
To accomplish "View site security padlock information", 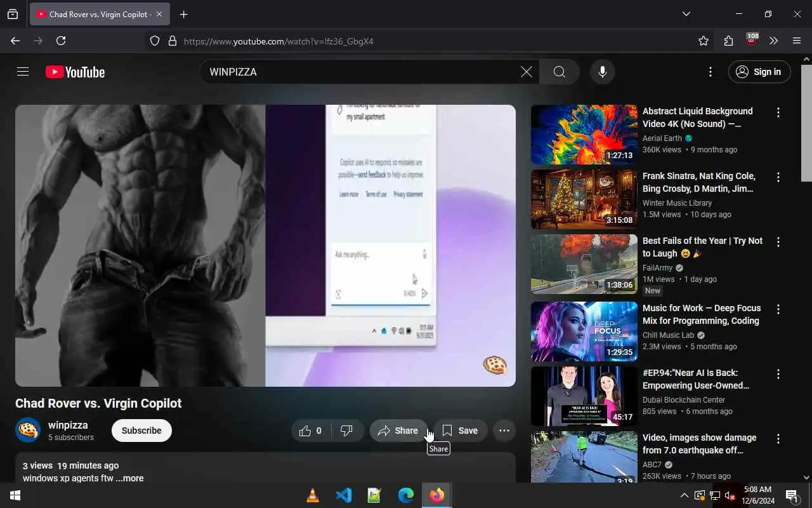I will pos(172,41).
